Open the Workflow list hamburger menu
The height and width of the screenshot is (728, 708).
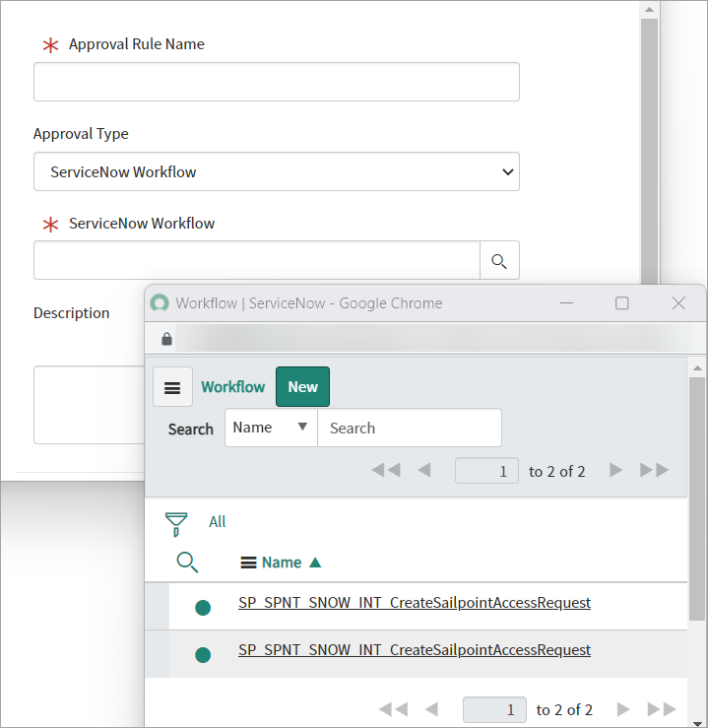click(x=172, y=387)
